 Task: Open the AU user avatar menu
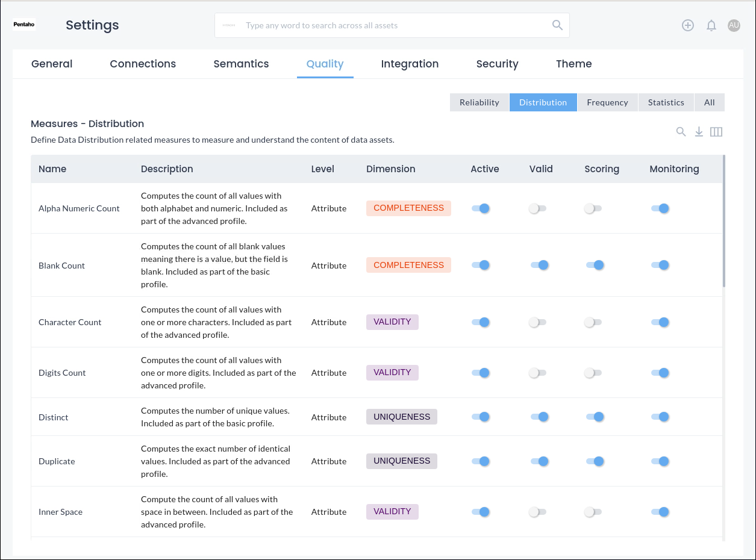pyautogui.click(x=734, y=25)
